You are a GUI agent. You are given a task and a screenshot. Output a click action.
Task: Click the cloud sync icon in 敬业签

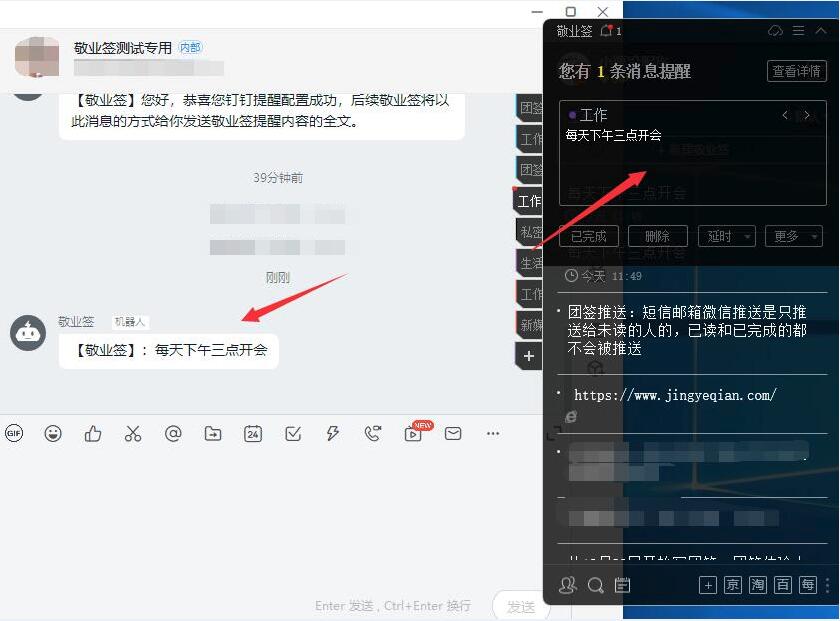click(x=774, y=30)
